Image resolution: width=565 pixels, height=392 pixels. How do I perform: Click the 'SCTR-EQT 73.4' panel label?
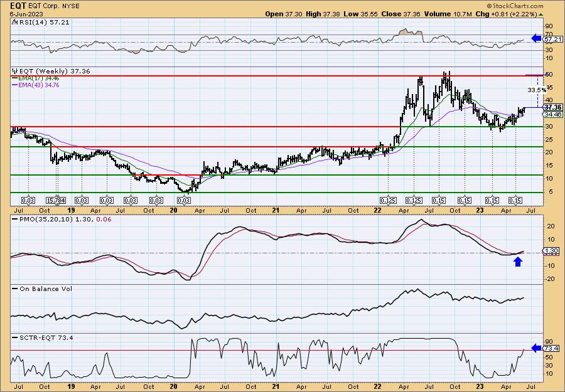46,337
